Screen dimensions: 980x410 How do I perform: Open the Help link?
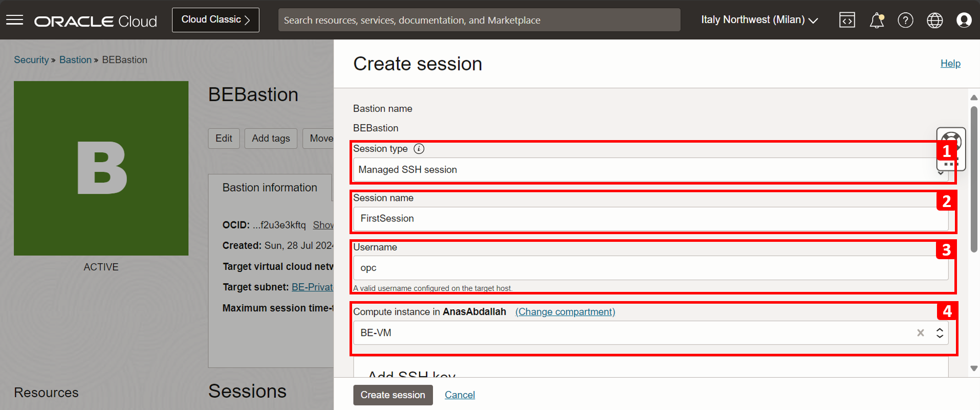pos(950,63)
